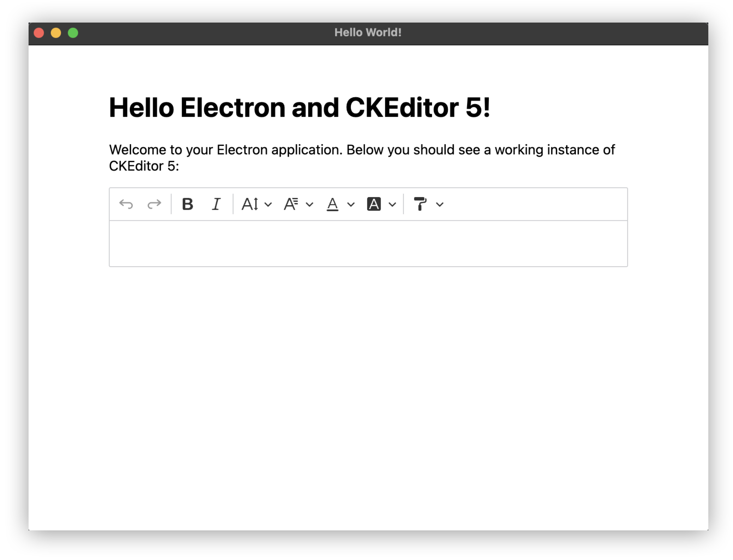Click the current font color indicator
The height and width of the screenshot is (560, 733).
(x=332, y=209)
